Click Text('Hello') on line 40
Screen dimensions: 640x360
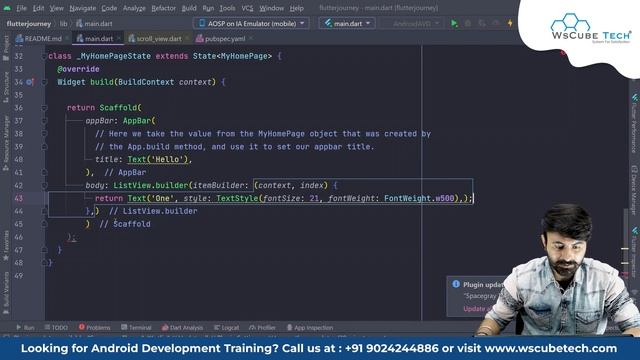[158, 160]
